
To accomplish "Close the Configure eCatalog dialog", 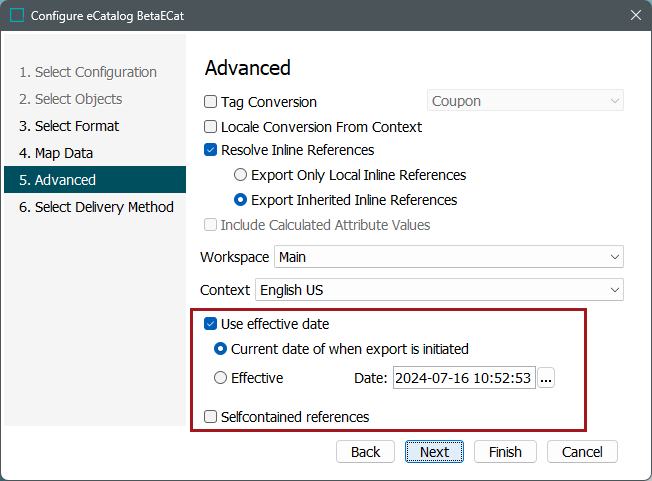I will coord(635,15).
